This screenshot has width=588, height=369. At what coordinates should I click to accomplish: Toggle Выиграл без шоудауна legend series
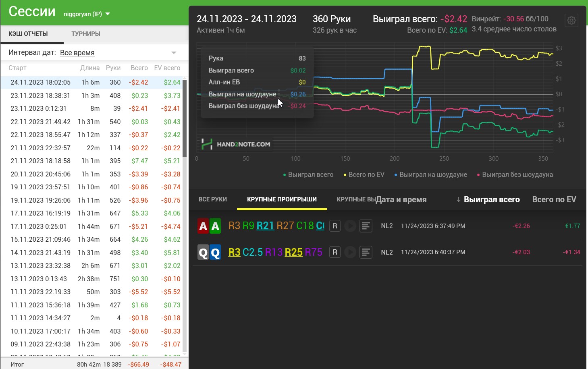[x=515, y=174]
